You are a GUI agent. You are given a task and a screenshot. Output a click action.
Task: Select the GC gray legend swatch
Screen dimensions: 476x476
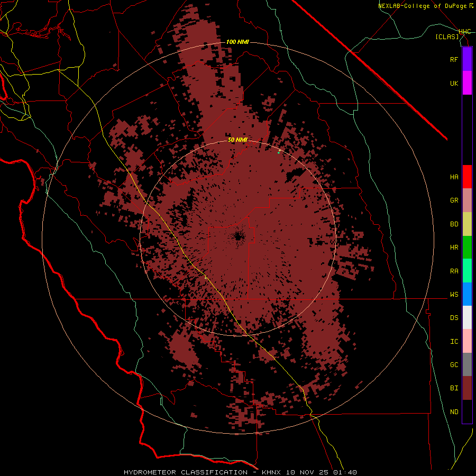click(x=467, y=364)
